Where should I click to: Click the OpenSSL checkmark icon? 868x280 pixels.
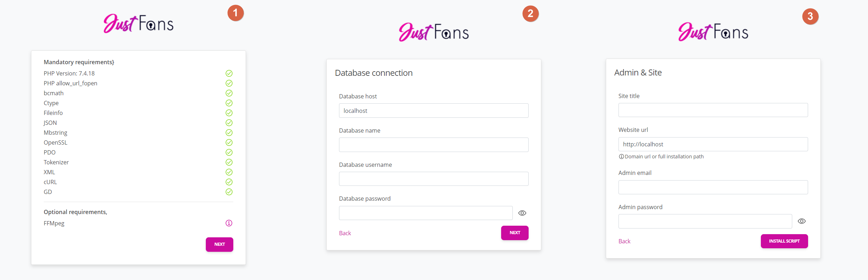(229, 142)
